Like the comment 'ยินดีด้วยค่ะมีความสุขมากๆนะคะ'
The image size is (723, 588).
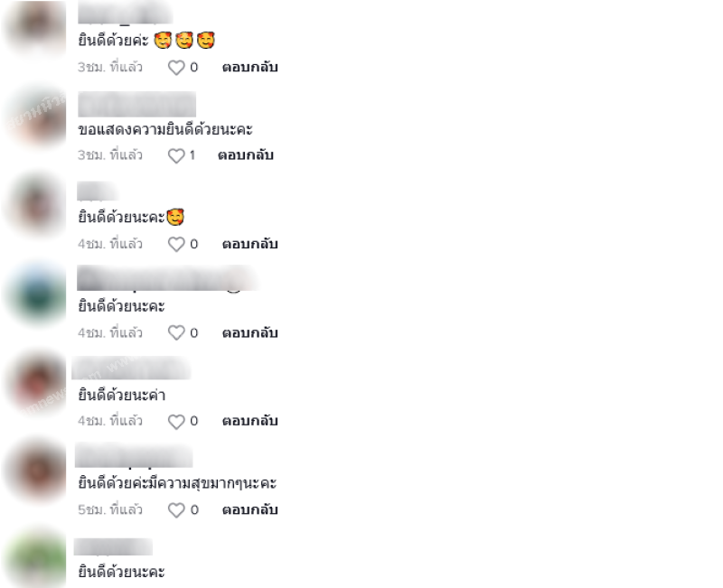point(176,510)
